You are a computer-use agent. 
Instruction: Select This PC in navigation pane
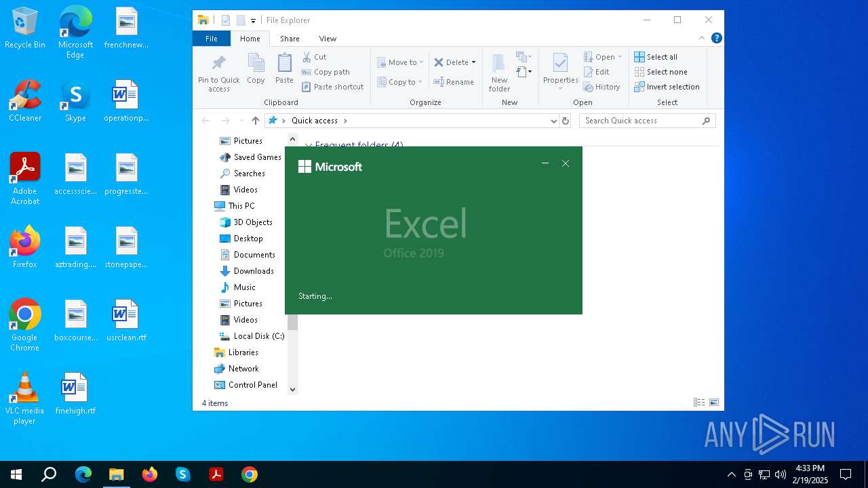[235, 206]
